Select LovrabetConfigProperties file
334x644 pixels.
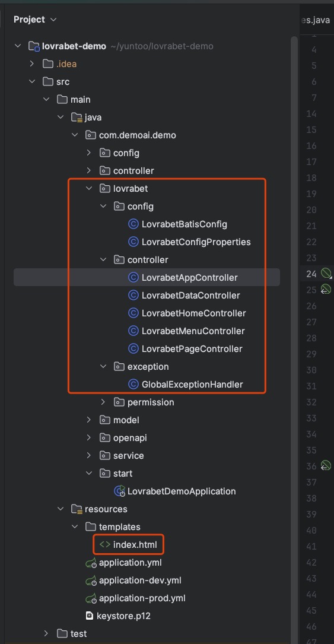coord(196,242)
